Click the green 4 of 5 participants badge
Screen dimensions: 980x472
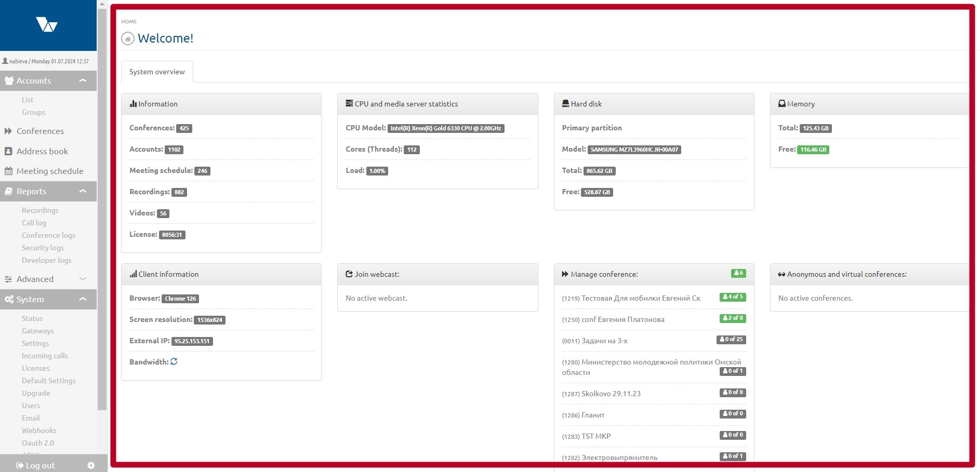(x=733, y=297)
